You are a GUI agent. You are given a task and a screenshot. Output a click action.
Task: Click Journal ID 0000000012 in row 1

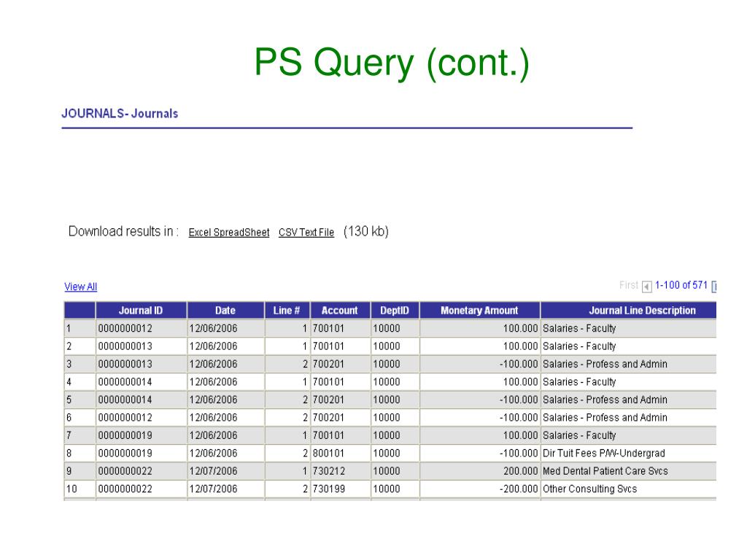[125, 328]
